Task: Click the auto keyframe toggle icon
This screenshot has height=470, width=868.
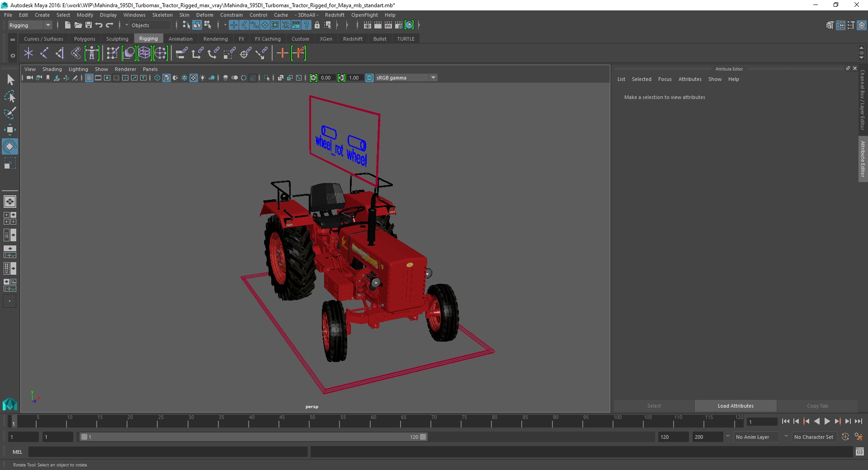Action: (845, 437)
